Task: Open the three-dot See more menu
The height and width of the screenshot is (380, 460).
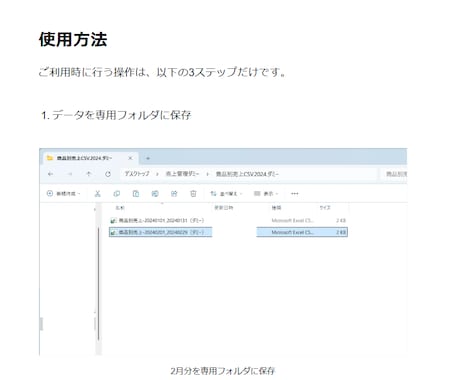Action: point(295,194)
